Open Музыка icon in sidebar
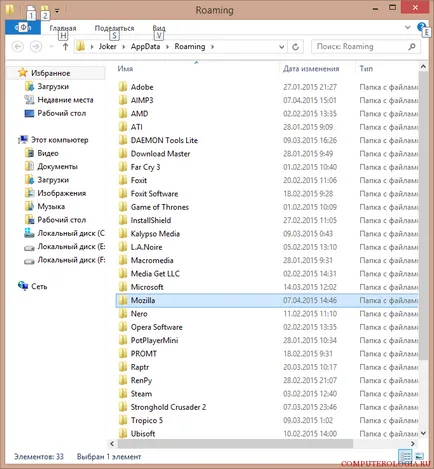Image resolution: width=434 pixels, height=469 pixels. [x=29, y=206]
